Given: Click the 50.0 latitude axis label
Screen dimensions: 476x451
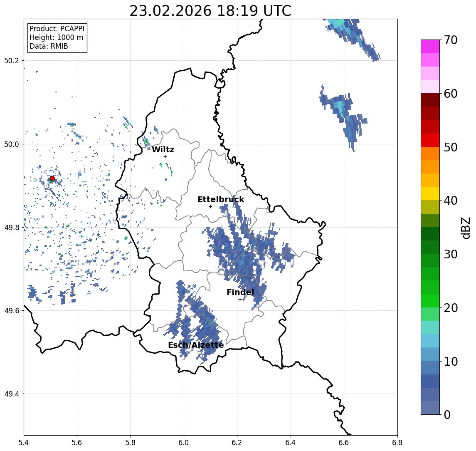Looking at the screenshot, I should tap(12, 144).
